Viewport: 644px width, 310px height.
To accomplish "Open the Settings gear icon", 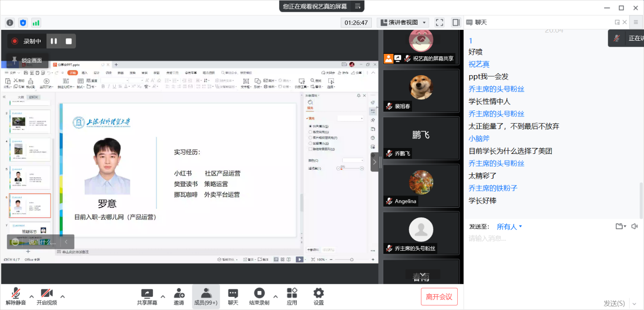I will 318,296.
